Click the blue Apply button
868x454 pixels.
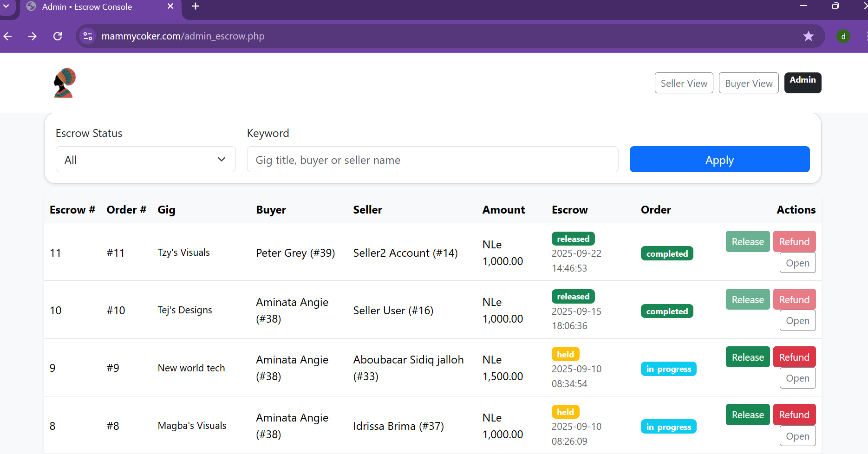pos(719,160)
